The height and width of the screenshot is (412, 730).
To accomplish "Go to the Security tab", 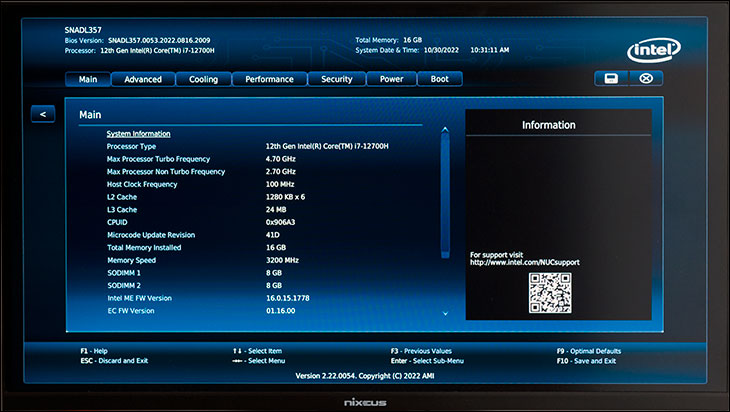I will click(337, 79).
